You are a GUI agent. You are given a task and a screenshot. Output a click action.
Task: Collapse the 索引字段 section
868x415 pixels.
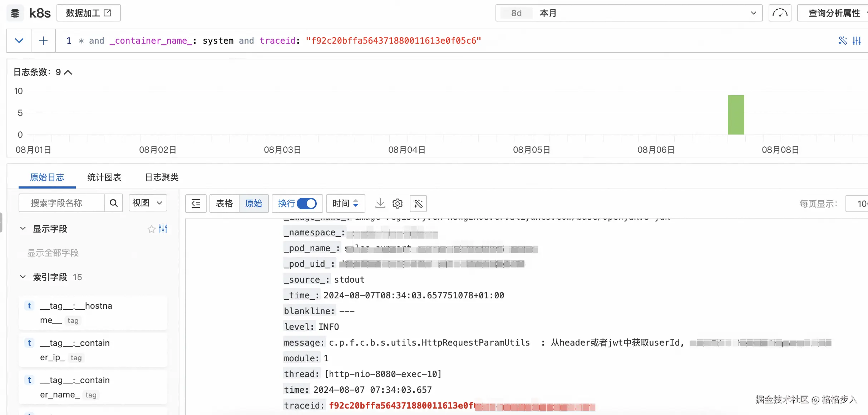(23, 277)
